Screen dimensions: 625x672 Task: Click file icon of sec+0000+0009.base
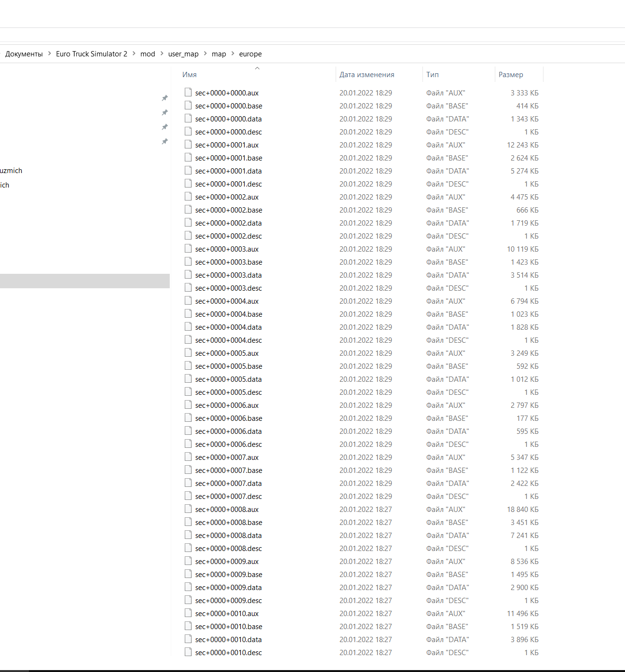click(x=188, y=574)
